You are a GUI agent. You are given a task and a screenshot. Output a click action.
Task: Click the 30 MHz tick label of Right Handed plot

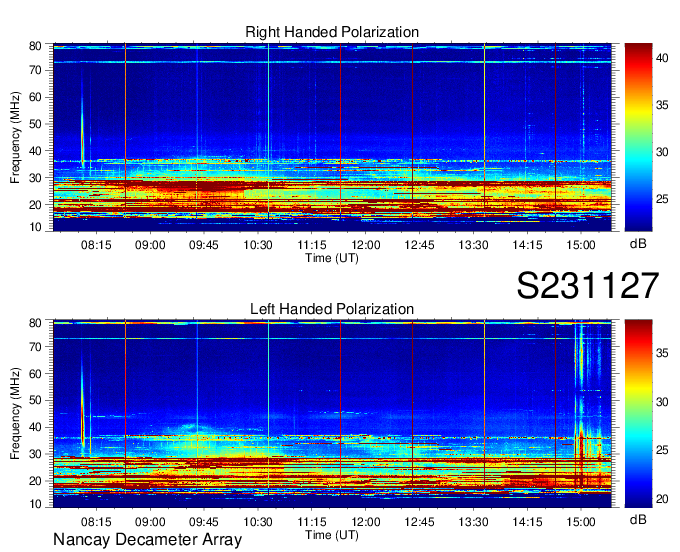point(35,178)
